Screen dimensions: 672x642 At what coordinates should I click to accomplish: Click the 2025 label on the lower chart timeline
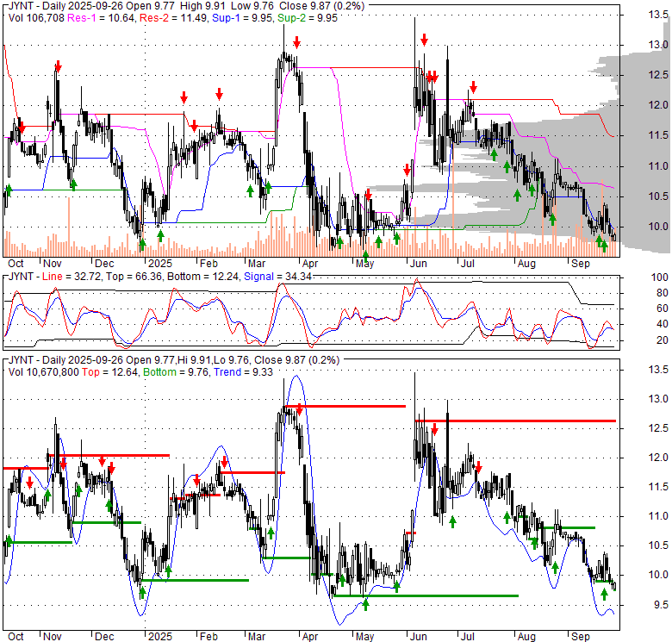[160, 637]
